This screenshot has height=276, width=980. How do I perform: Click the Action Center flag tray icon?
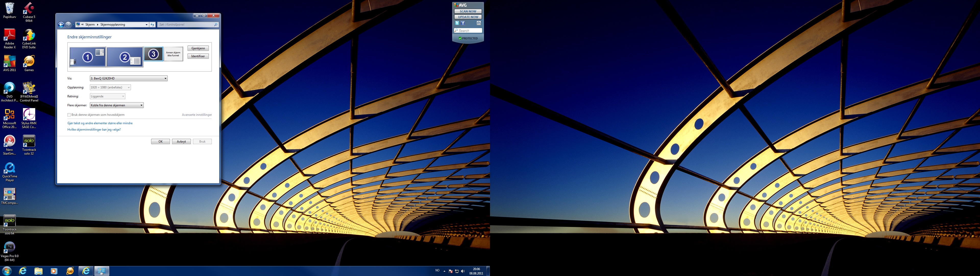pyautogui.click(x=451, y=271)
